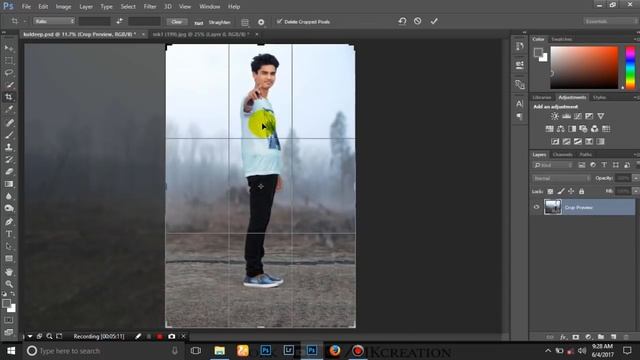
Task: Switch to the Channels tab
Action: click(562, 155)
